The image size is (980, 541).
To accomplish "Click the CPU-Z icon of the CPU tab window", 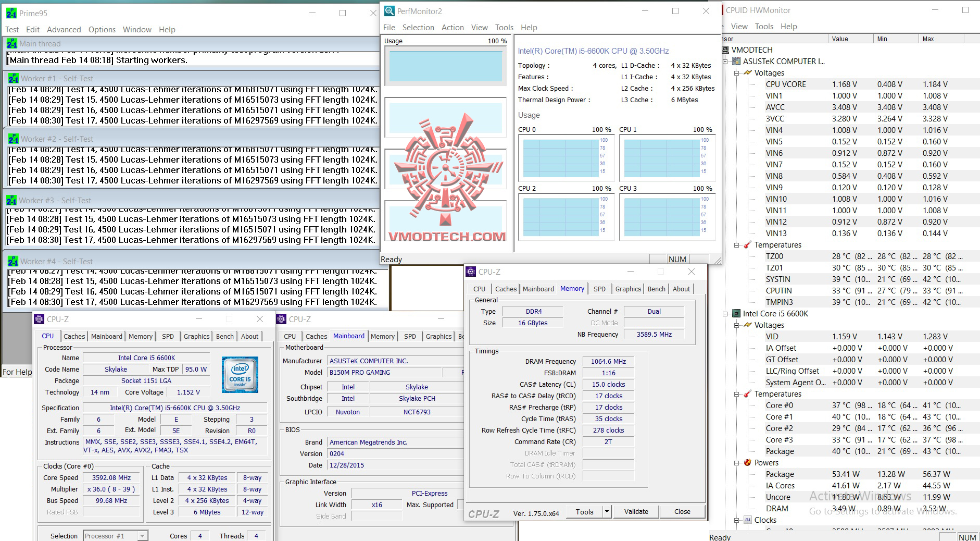I will click(39, 319).
